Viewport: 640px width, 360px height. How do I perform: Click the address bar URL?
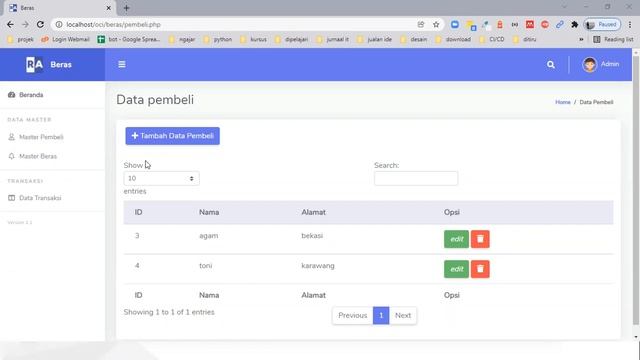pos(113,24)
